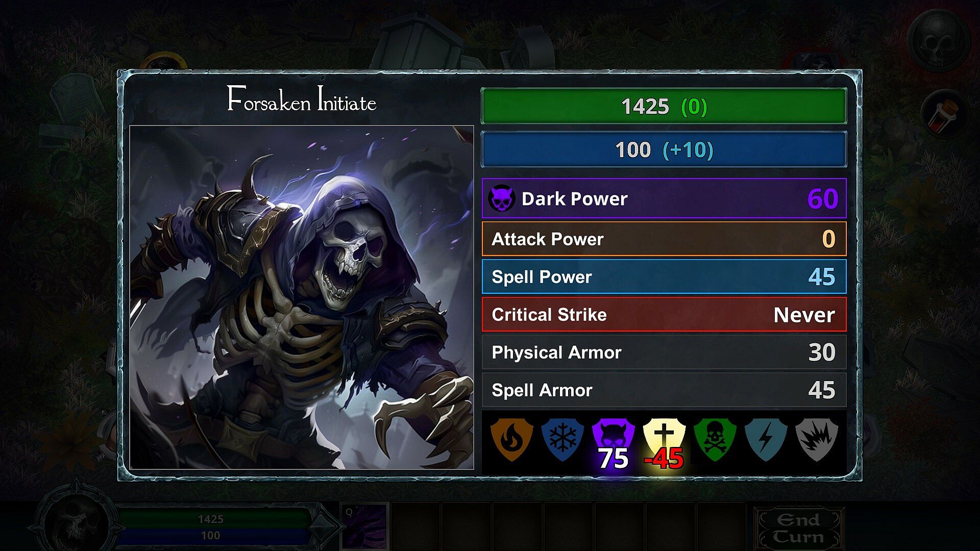Select the Q ability slot icon

click(x=364, y=527)
